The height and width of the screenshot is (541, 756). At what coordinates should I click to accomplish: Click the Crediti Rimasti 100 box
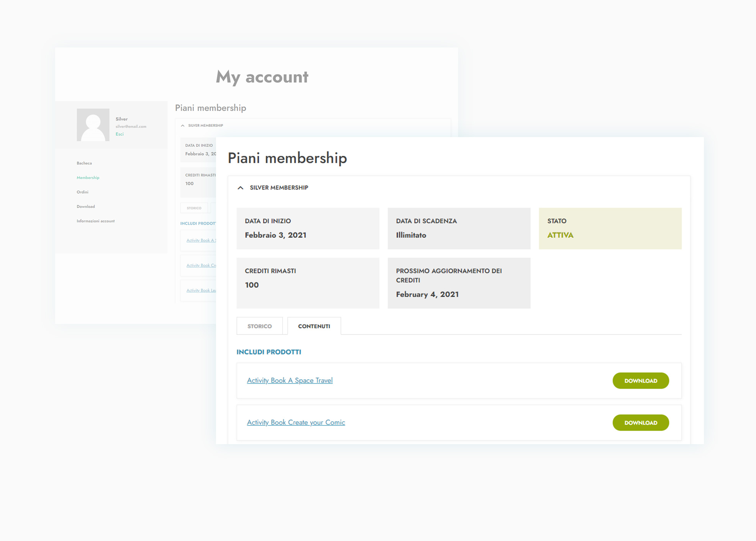coord(308,283)
